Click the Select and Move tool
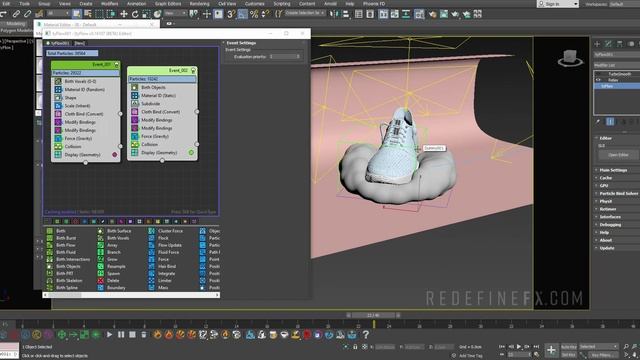 (124, 14)
